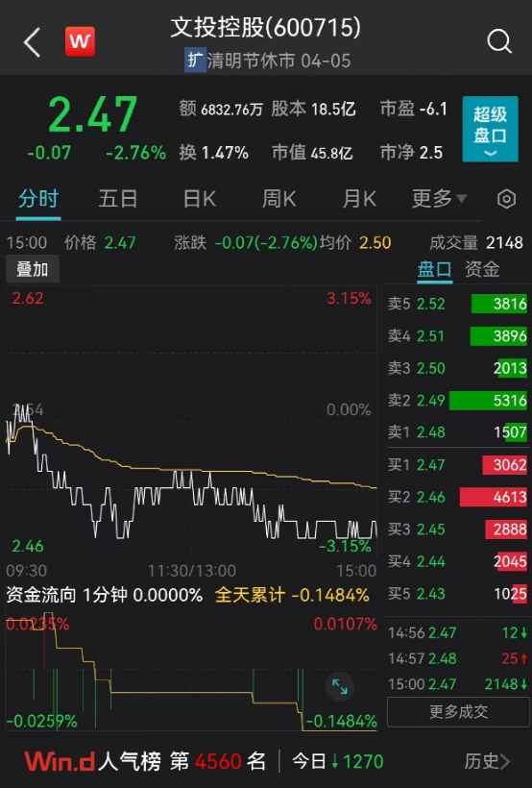Tap 市盈 -6.1 value
Viewport: 532px width, 788px height.
(414, 109)
